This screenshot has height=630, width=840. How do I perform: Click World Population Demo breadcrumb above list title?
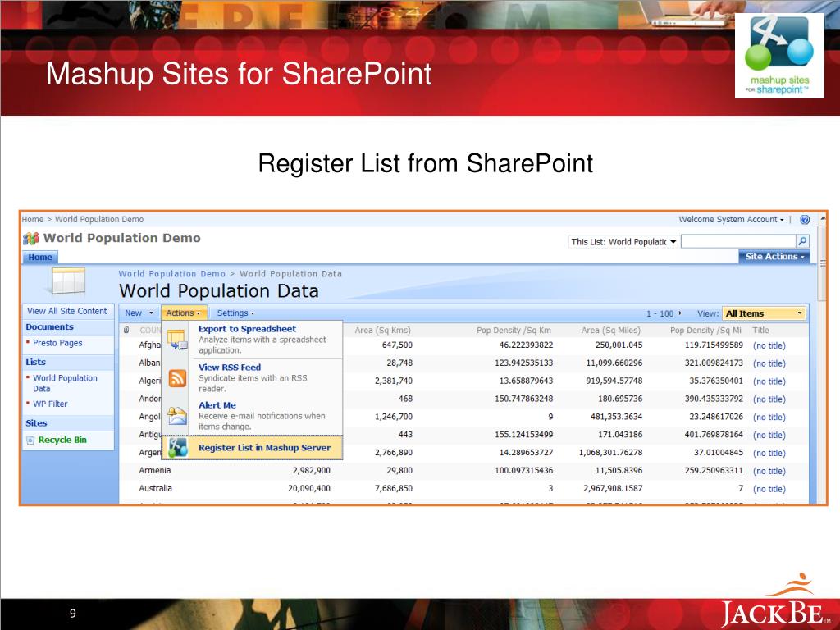click(172, 274)
